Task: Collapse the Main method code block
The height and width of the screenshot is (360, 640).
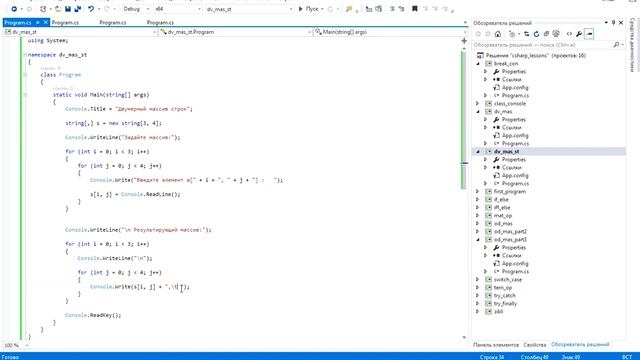Action: [x=25, y=95]
